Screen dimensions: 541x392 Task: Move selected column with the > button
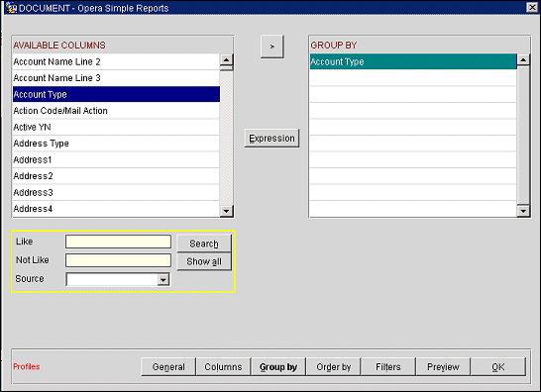click(272, 47)
